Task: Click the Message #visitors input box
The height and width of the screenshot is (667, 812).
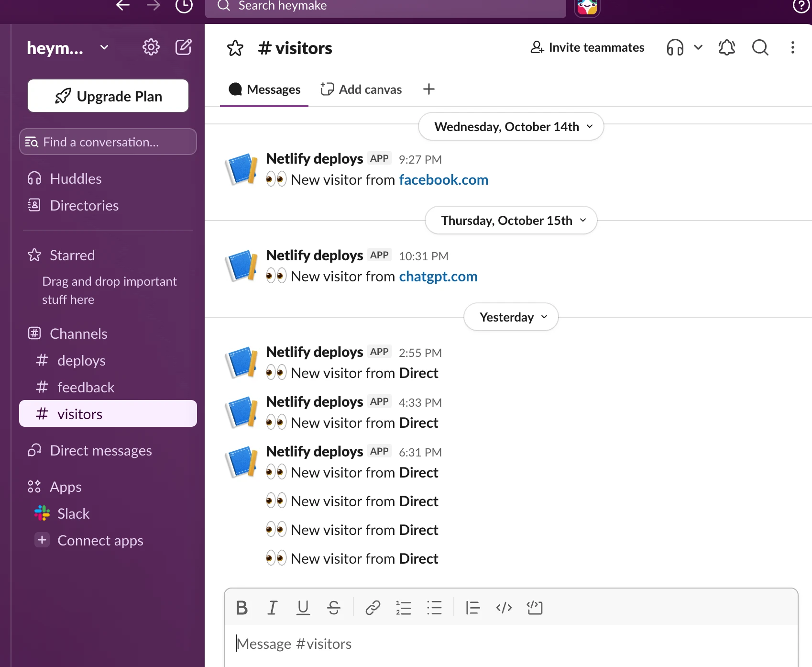Action: pyautogui.click(x=511, y=644)
